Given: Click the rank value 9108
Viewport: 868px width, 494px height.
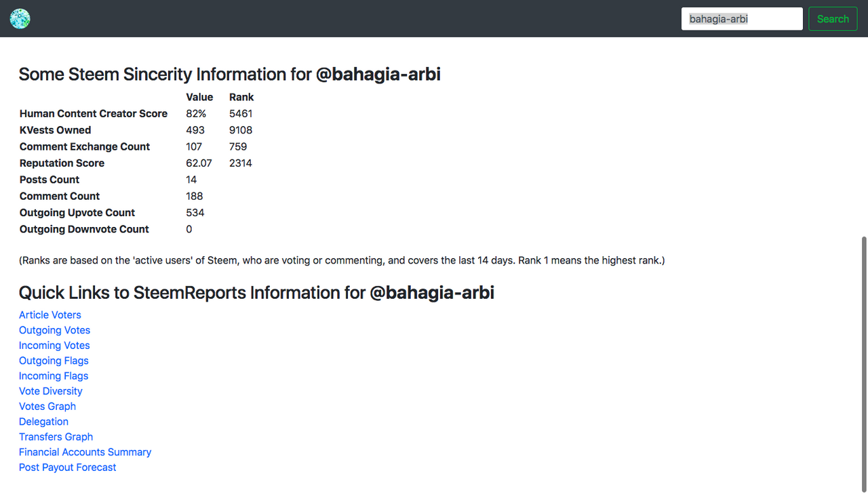Looking at the screenshot, I should (x=241, y=130).
